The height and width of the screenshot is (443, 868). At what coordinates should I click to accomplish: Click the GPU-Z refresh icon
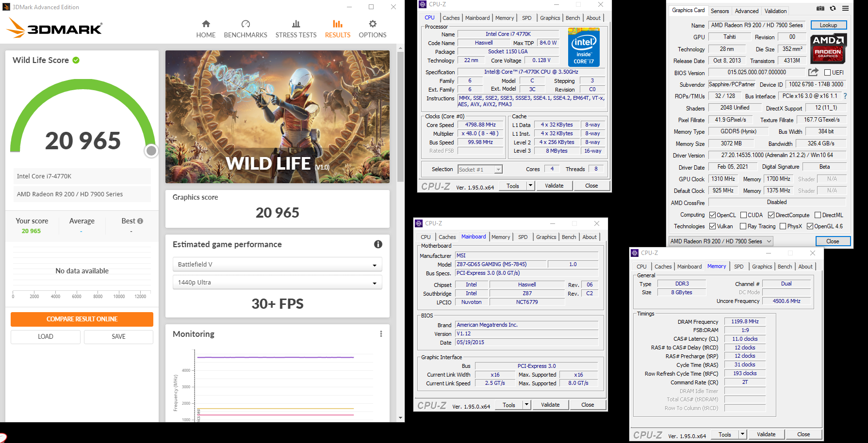point(833,8)
